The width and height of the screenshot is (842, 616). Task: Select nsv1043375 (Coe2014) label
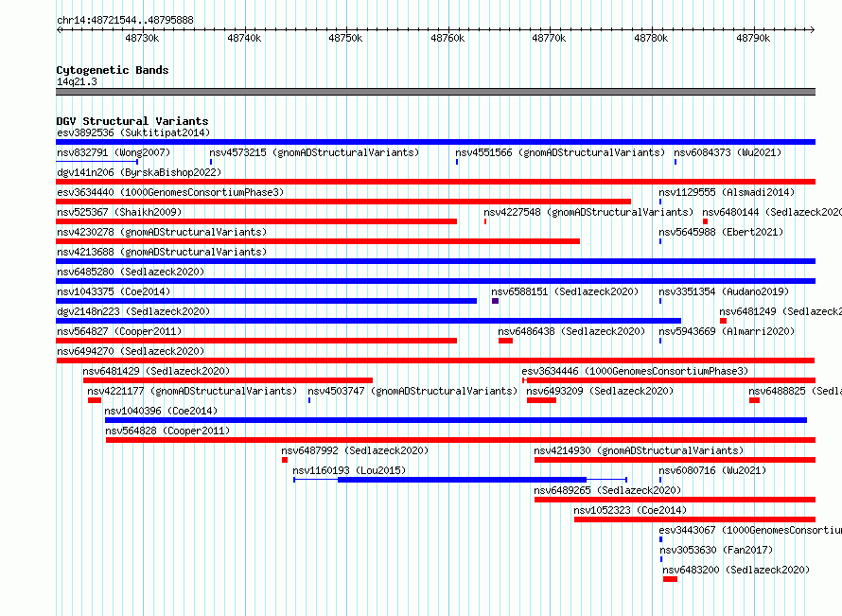(114, 291)
